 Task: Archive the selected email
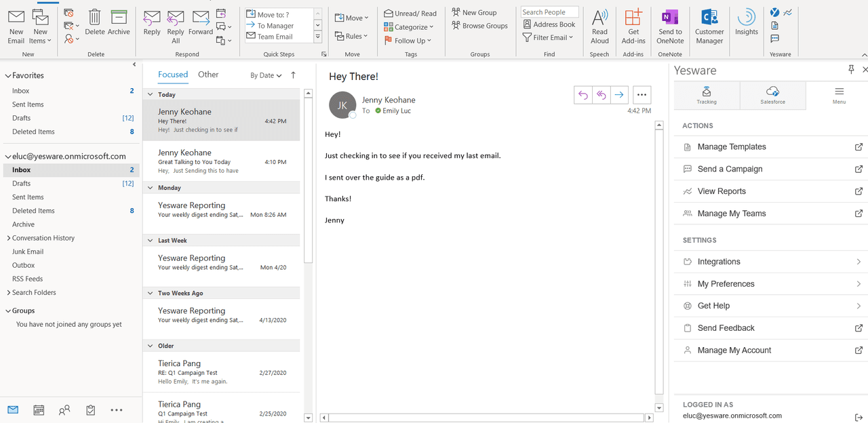tap(119, 22)
